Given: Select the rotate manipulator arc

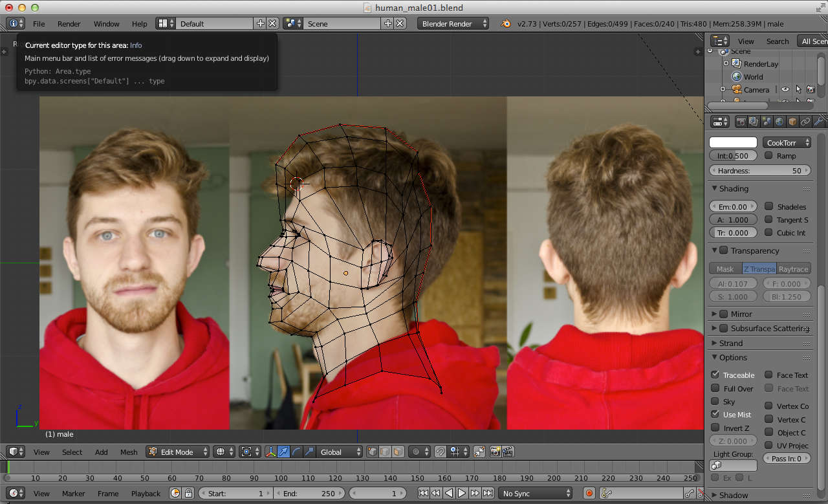Looking at the screenshot, I should 296,452.
